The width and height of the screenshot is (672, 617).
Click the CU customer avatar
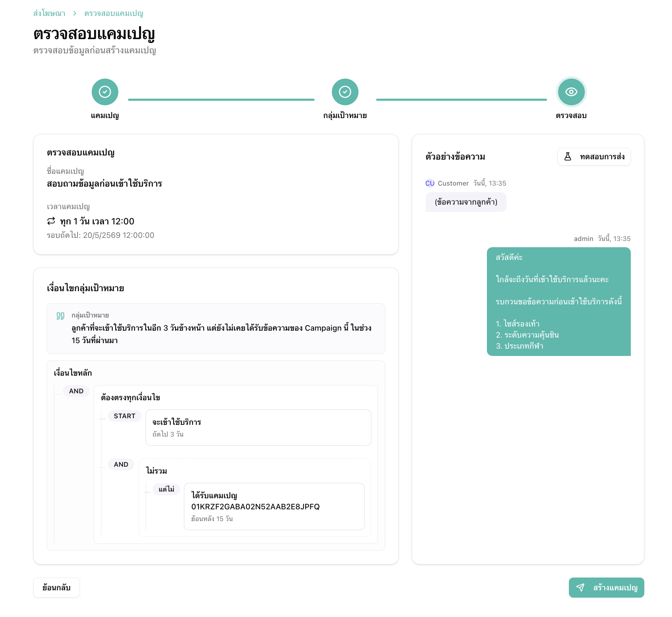[x=430, y=183]
